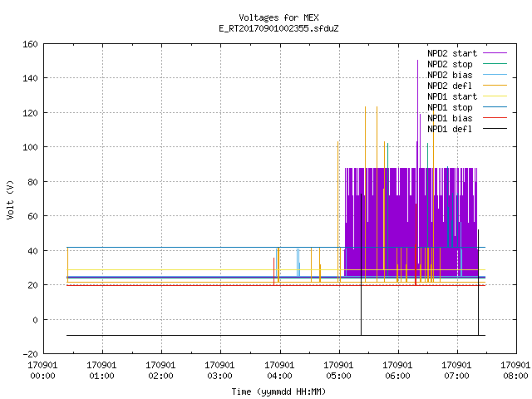The image size is (532, 399).
Task: Click the 'Voltages for MEX' chart title
Action: [x=278, y=17]
